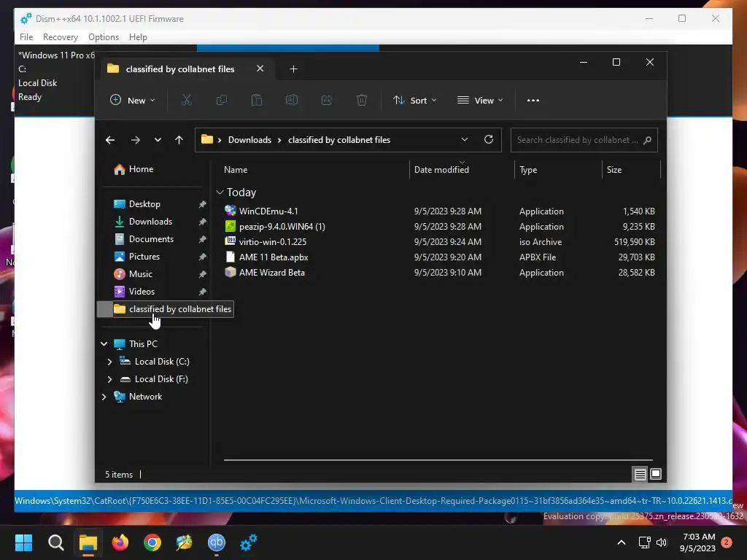Open the Windows Start menu
Image resolution: width=747 pixels, height=560 pixels.
coord(23,542)
